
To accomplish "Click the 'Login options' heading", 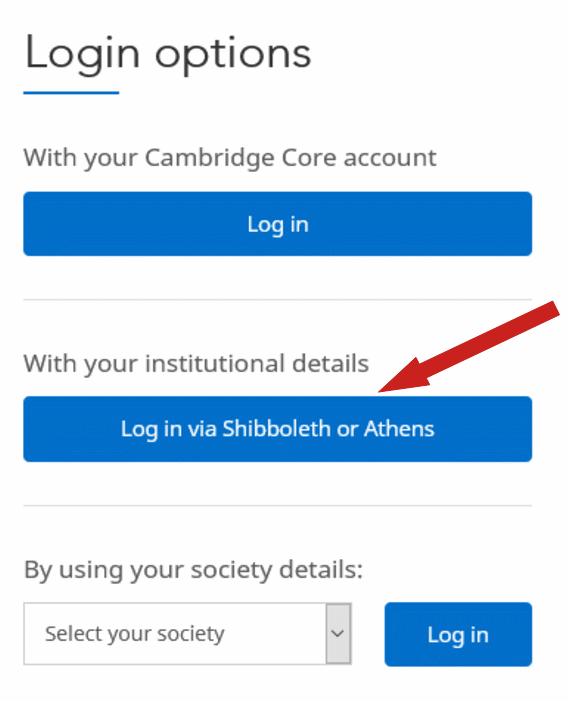I will [x=168, y=55].
